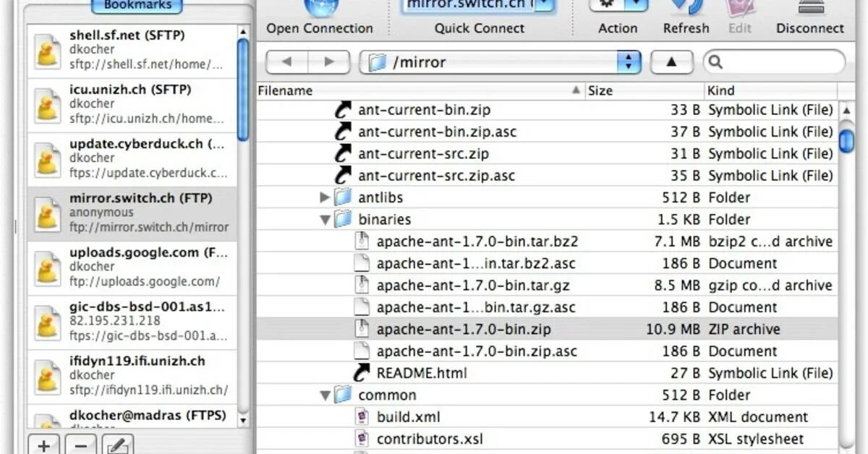
Task: Select the README.html file name
Action: (422, 373)
